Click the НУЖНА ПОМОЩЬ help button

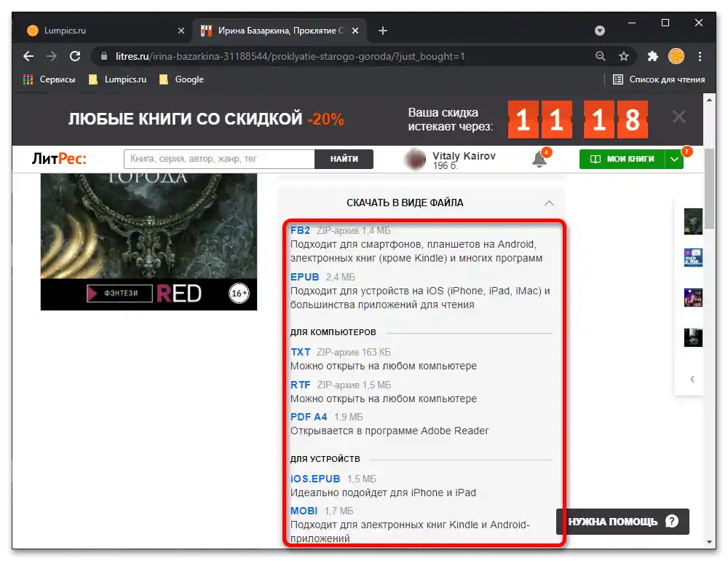click(x=622, y=522)
